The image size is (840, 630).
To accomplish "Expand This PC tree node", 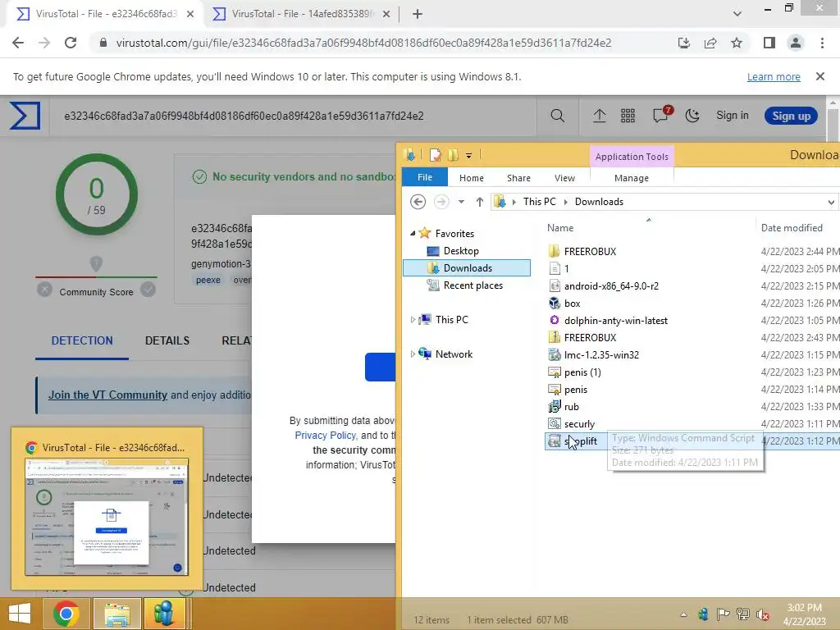I will click(x=413, y=319).
